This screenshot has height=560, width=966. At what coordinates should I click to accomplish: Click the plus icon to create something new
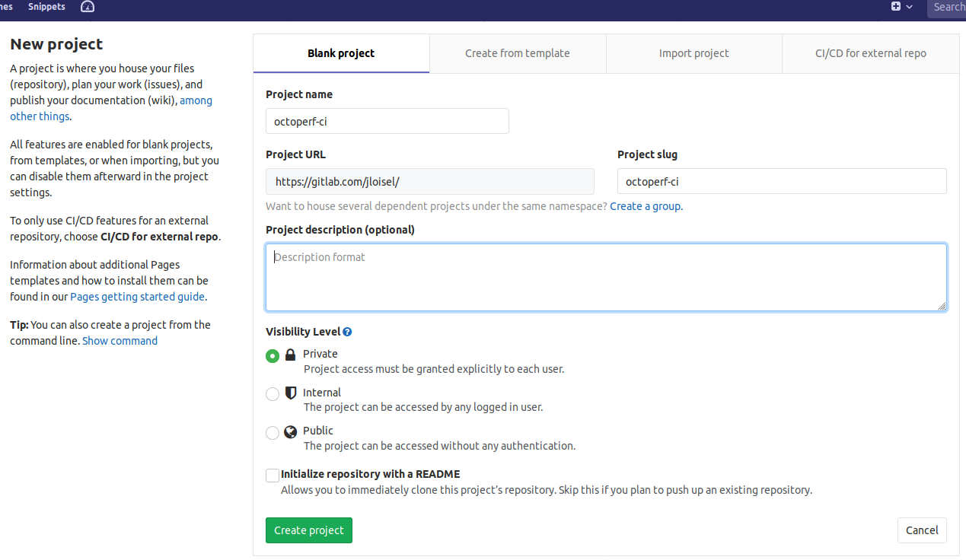pyautogui.click(x=895, y=6)
